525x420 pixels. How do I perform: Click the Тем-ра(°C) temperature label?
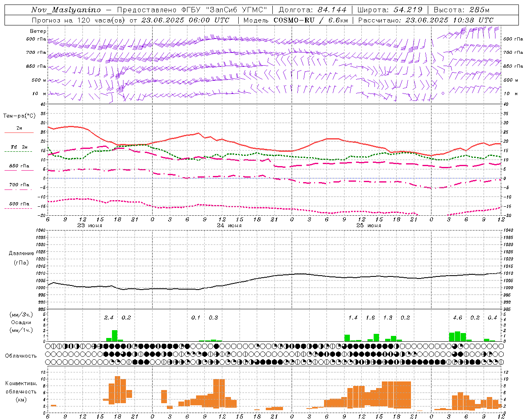pos(19,116)
